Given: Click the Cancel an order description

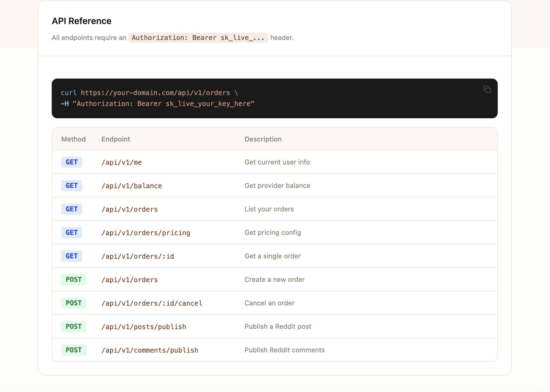Looking at the screenshot, I should [269, 303].
